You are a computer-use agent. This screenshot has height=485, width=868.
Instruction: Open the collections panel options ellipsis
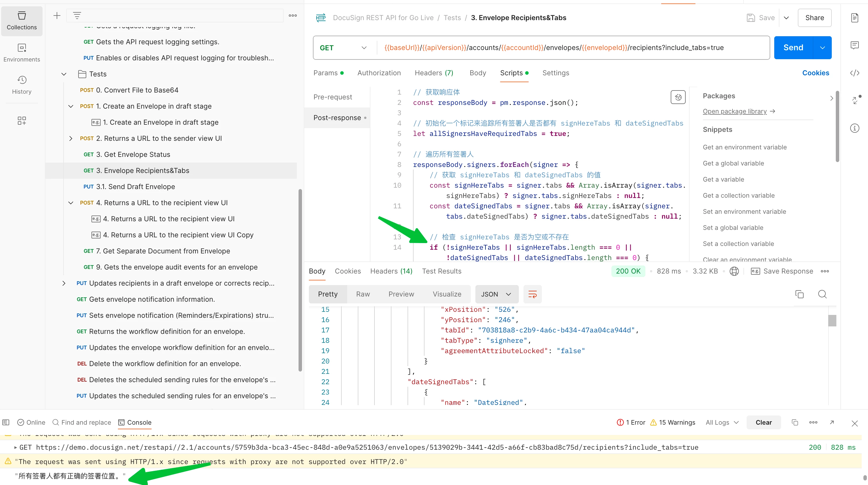(x=292, y=16)
